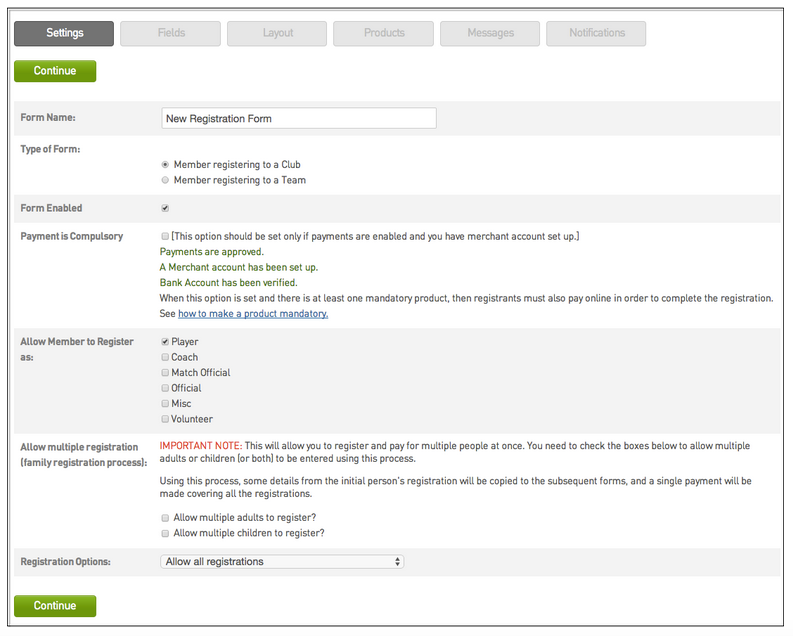Enable the Payment is Compulsory checkbox
The image size is (793, 636).
coord(165,236)
